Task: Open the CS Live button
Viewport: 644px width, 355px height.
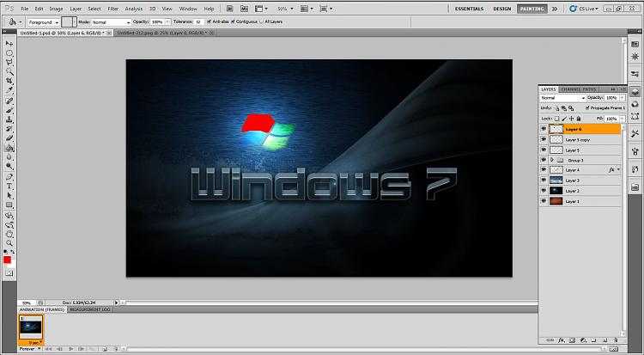Action: (x=584, y=9)
